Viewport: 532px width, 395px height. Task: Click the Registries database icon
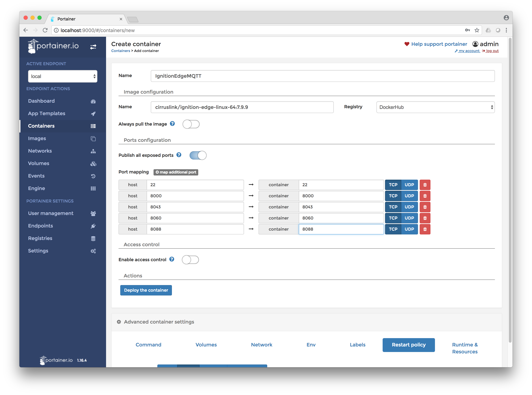(93, 239)
